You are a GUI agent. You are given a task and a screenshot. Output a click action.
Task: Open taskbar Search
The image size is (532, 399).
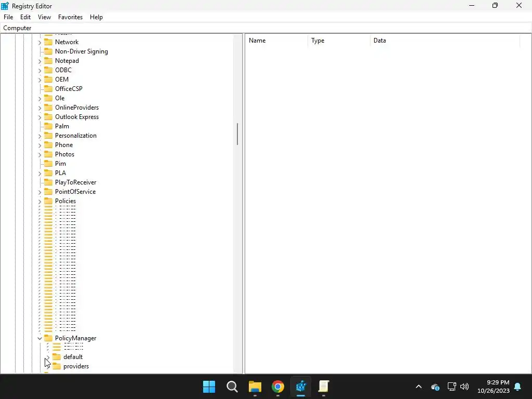[x=232, y=387]
